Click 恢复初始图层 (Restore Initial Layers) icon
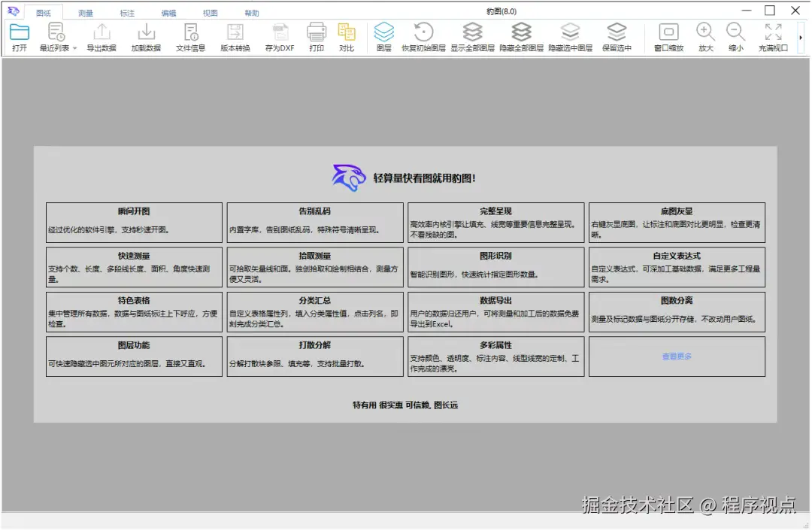Image resolution: width=812 pixels, height=531 pixels. [421, 35]
